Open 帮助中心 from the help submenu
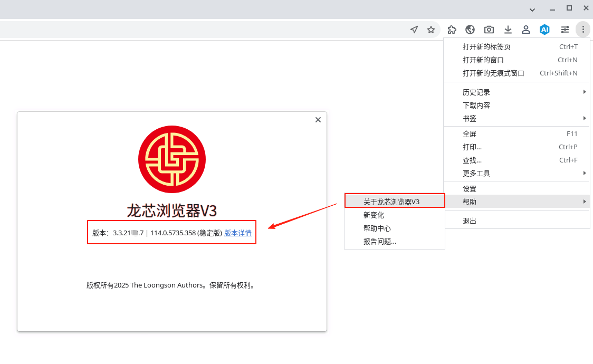 (395, 228)
